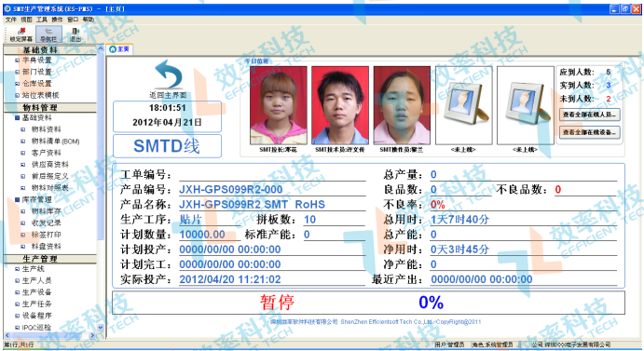Open 物料库存 in the navigation tree
The image size is (644, 351).
pyautogui.click(x=46, y=211)
